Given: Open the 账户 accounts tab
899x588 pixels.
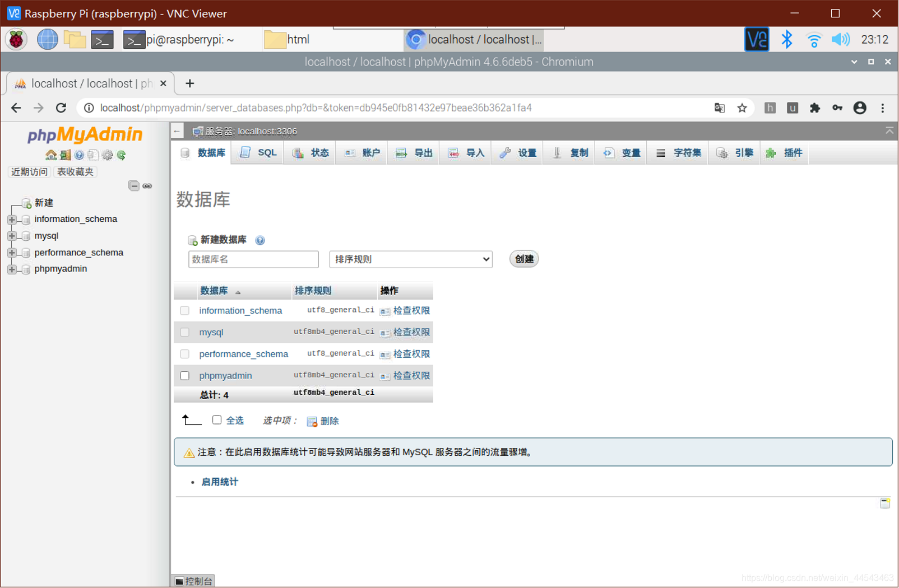Looking at the screenshot, I should pos(363,153).
